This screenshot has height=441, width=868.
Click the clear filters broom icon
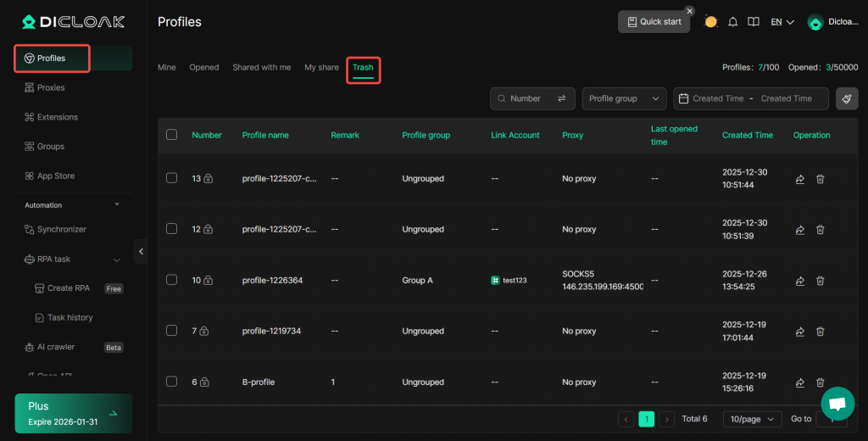tap(846, 98)
